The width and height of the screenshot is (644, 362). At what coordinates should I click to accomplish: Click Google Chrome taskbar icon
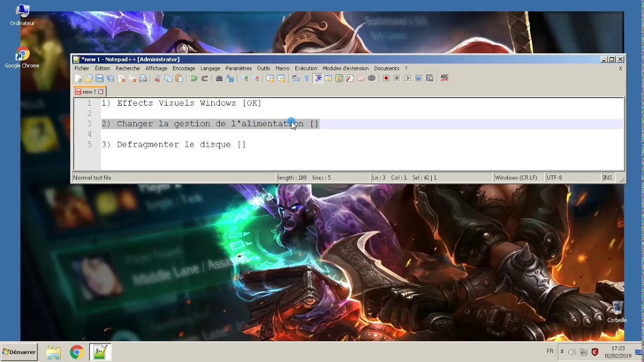coord(76,352)
